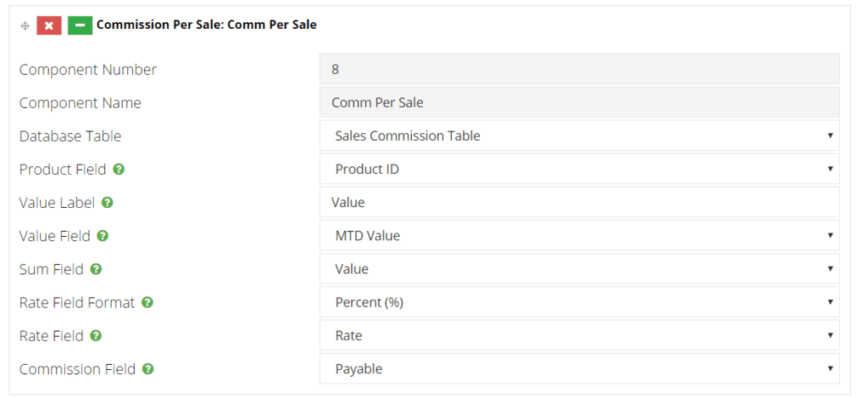
Task: Delete component with the red X button
Action: [x=49, y=25]
